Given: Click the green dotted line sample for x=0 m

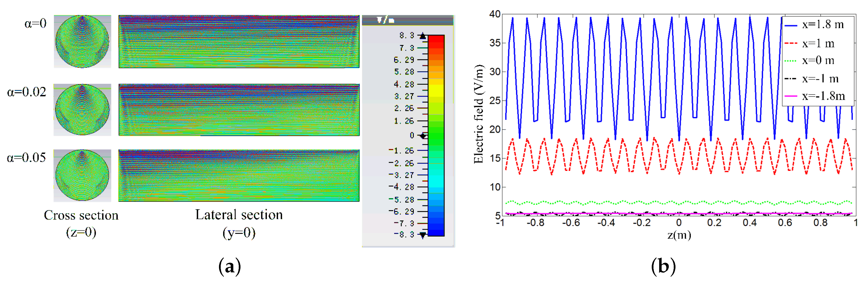Looking at the screenshot, I should 790,61.
